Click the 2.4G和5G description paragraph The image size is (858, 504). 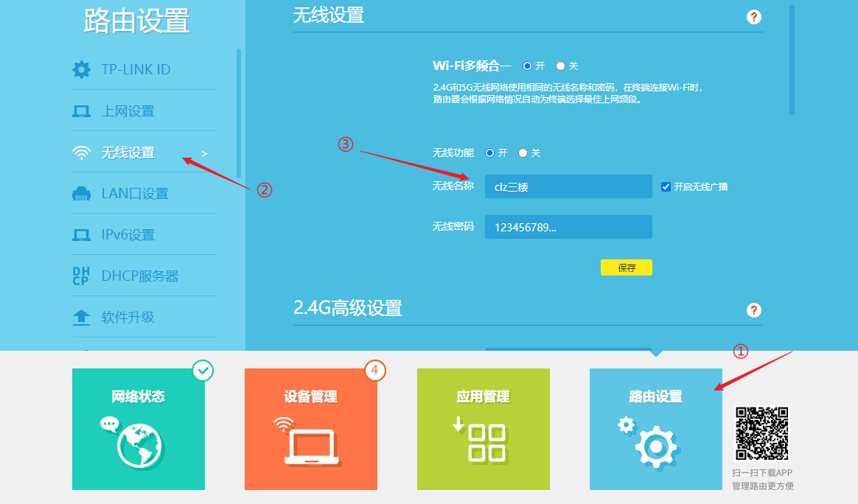568,94
